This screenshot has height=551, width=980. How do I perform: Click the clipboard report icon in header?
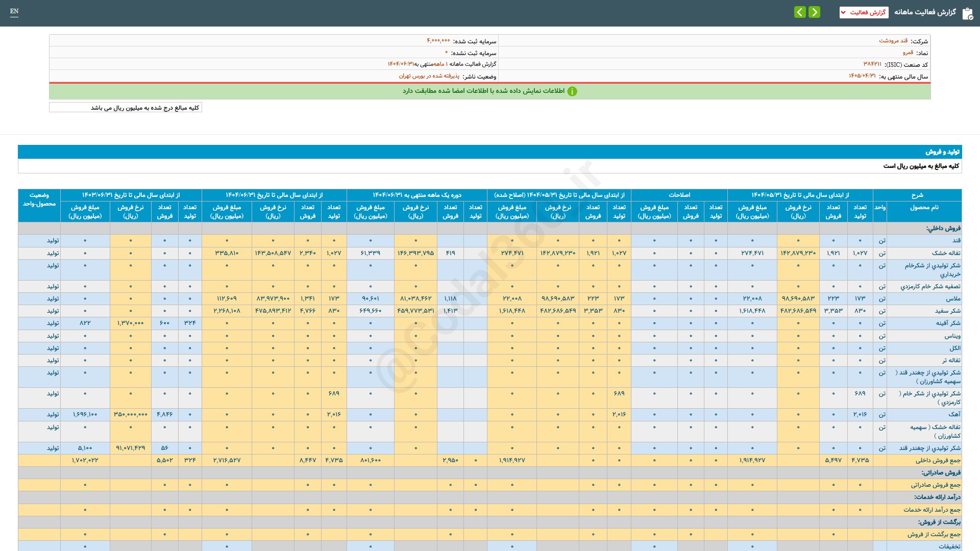click(967, 13)
